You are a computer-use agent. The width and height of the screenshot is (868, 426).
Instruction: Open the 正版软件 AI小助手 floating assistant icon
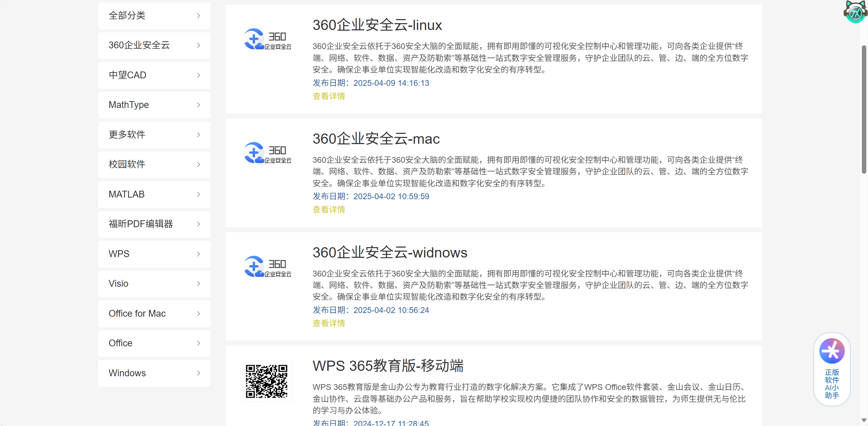pos(832,369)
